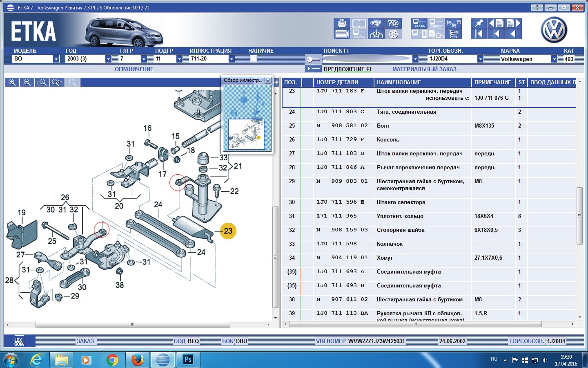Click the NORA toolbar icon
The image size is (588, 368).
click(359, 34)
